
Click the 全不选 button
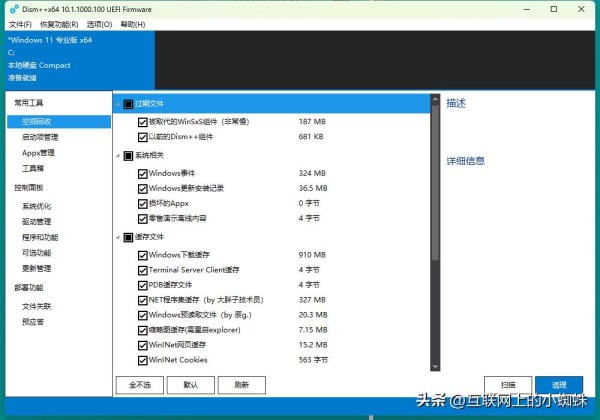click(140, 384)
